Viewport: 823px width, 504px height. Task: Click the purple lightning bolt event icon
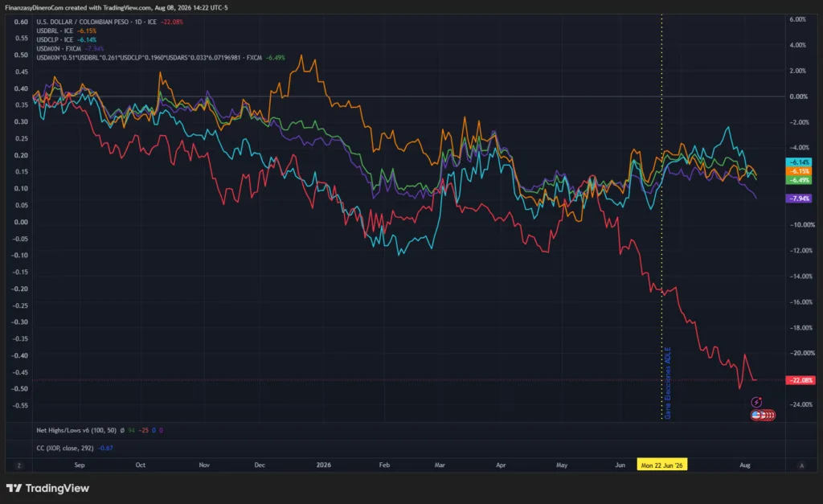pyautogui.click(x=756, y=402)
